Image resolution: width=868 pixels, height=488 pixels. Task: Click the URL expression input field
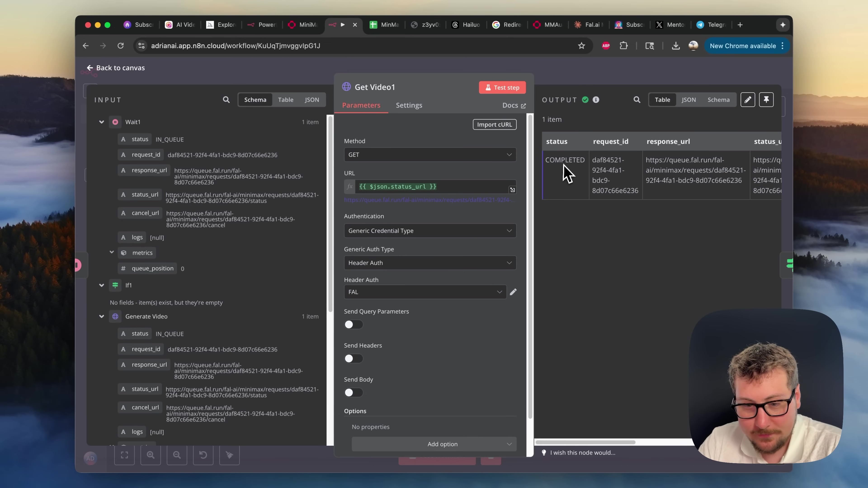point(435,187)
